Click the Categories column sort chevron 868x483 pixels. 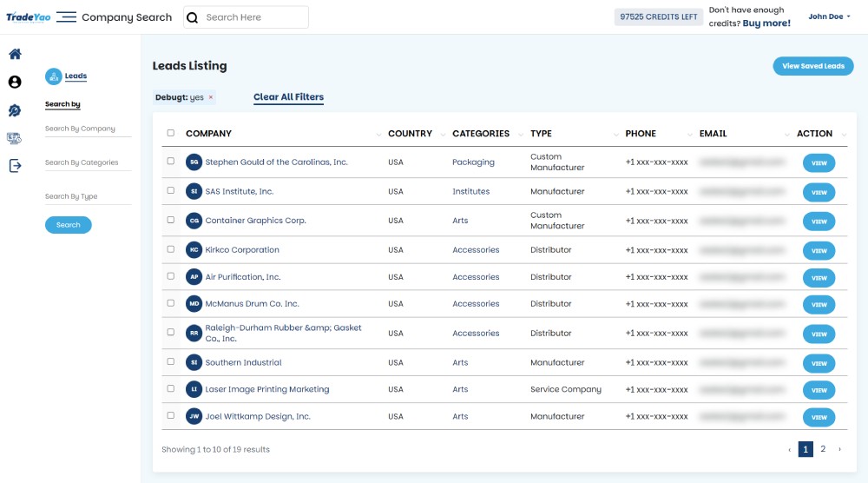pyautogui.click(x=522, y=135)
